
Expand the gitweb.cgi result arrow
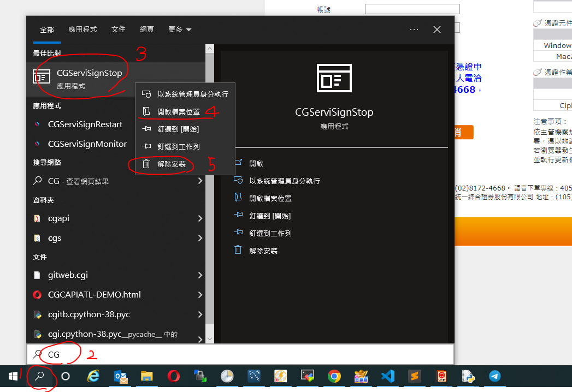click(200, 275)
